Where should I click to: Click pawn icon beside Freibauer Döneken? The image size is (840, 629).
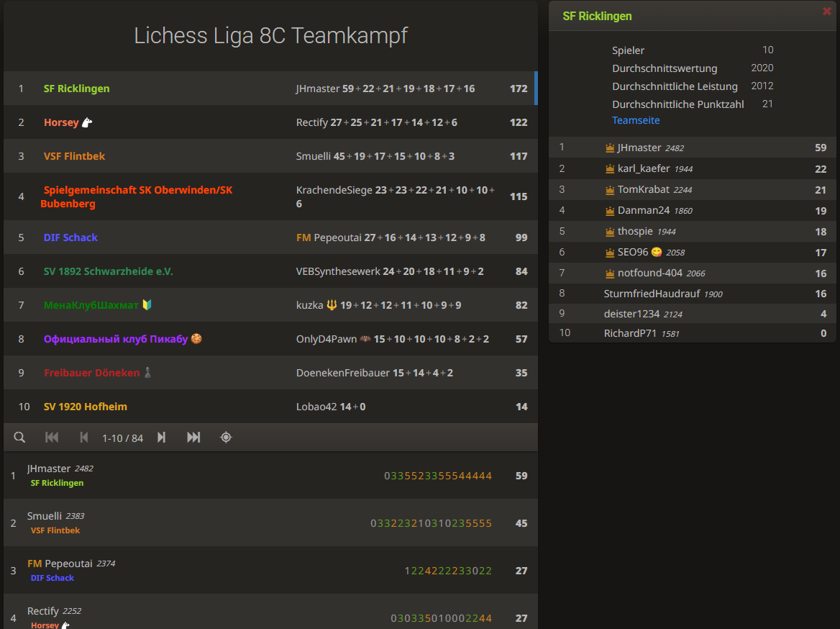click(148, 372)
